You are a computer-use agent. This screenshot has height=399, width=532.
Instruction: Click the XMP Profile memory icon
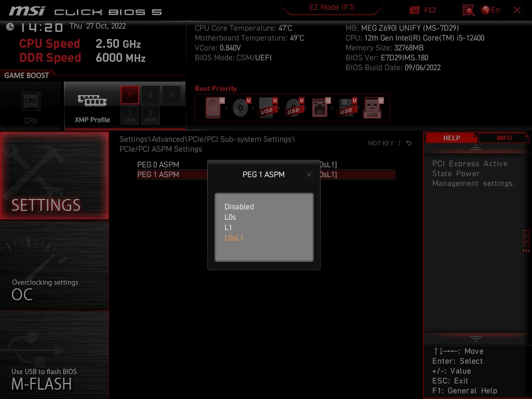92,100
